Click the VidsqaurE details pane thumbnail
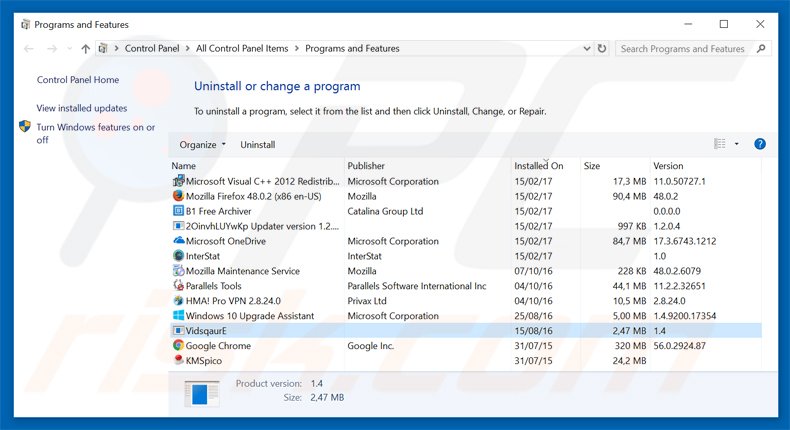The image size is (790, 430). tap(202, 393)
